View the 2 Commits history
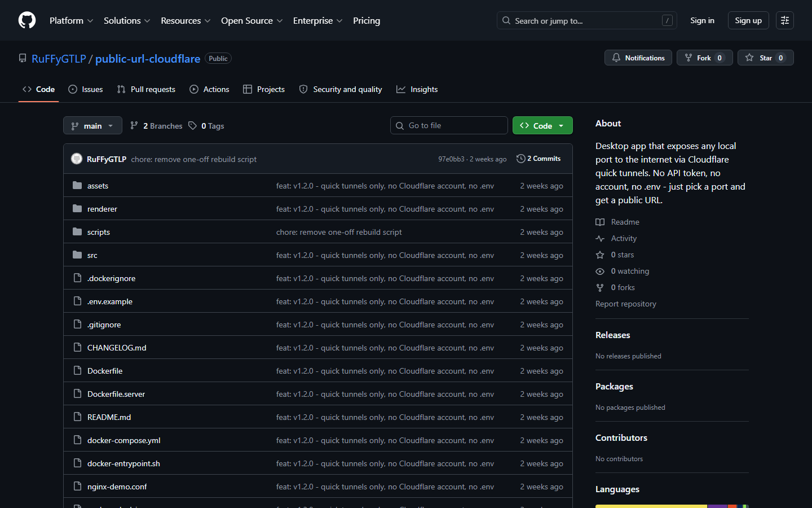This screenshot has width=812, height=508. (x=539, y=159)
